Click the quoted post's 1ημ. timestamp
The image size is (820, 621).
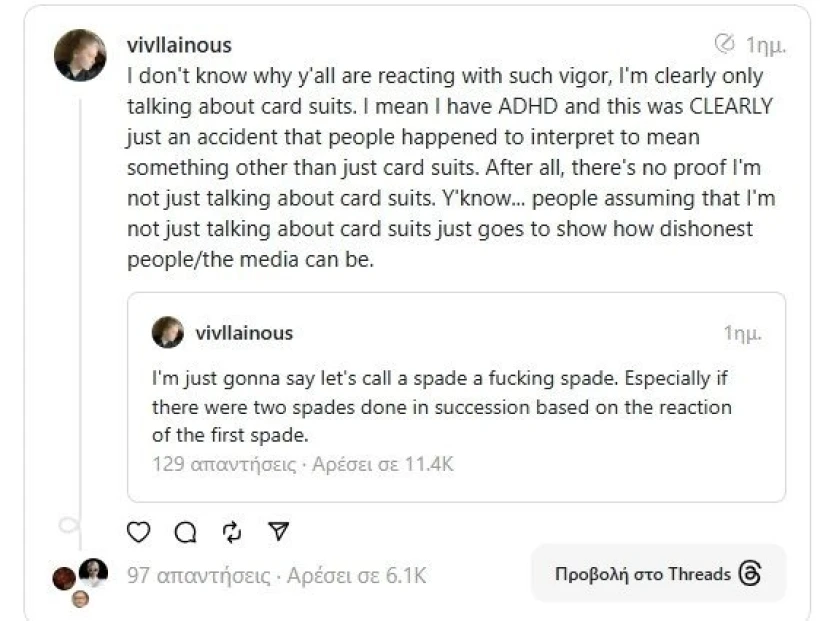(742, 333)
